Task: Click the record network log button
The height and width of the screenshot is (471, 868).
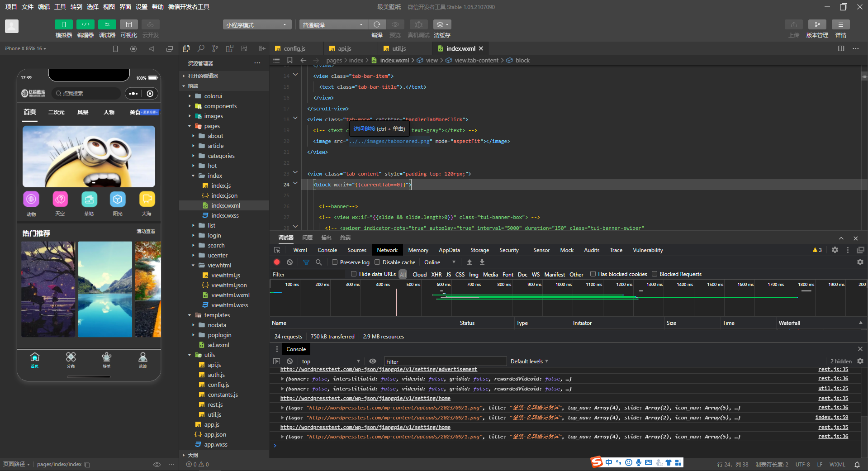Action: click(x=277, y=262)
